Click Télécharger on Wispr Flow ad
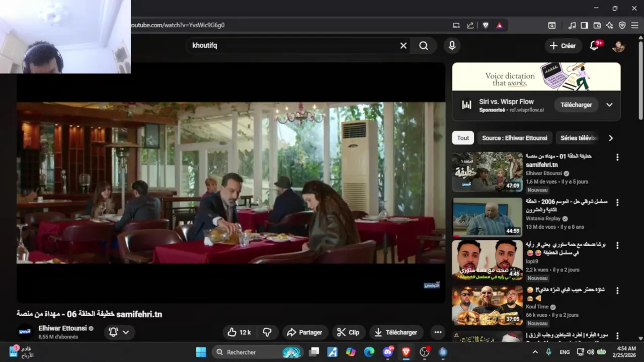The width and height of the screenshot is (644, 362). click(x=576, y=105)
